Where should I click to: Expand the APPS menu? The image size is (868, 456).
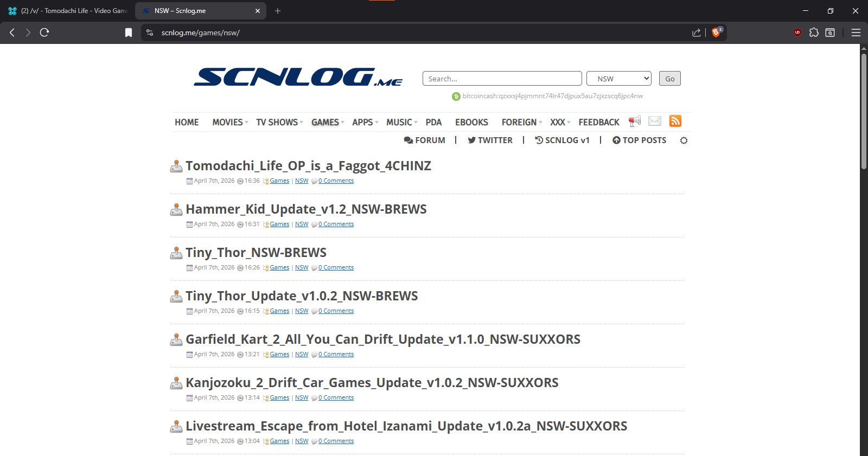click(365, 123)
